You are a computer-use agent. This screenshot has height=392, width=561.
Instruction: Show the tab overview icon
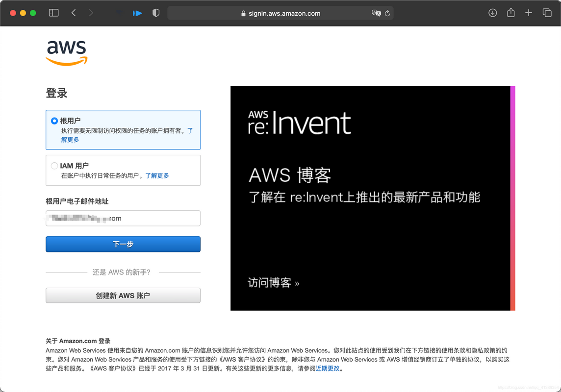click(x=547, y=13)
